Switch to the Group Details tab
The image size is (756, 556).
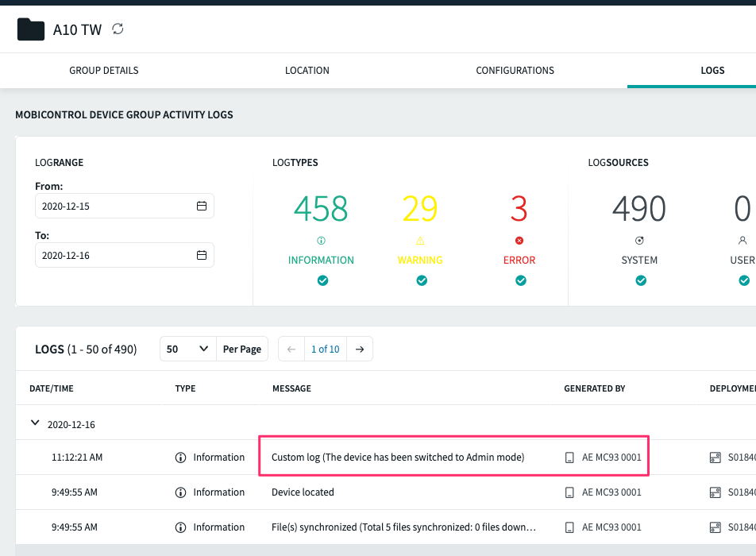tap(104, 71)
